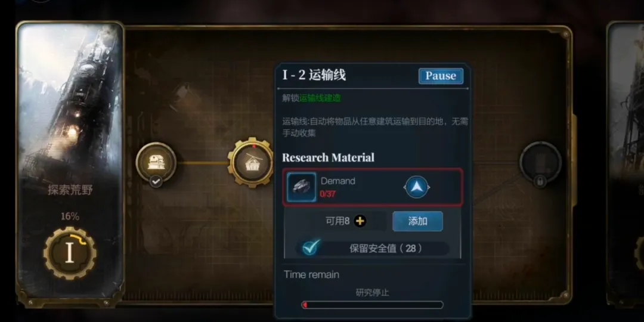Click the 添加 button
The image size is (644, 322).
(x=417, y=221)
